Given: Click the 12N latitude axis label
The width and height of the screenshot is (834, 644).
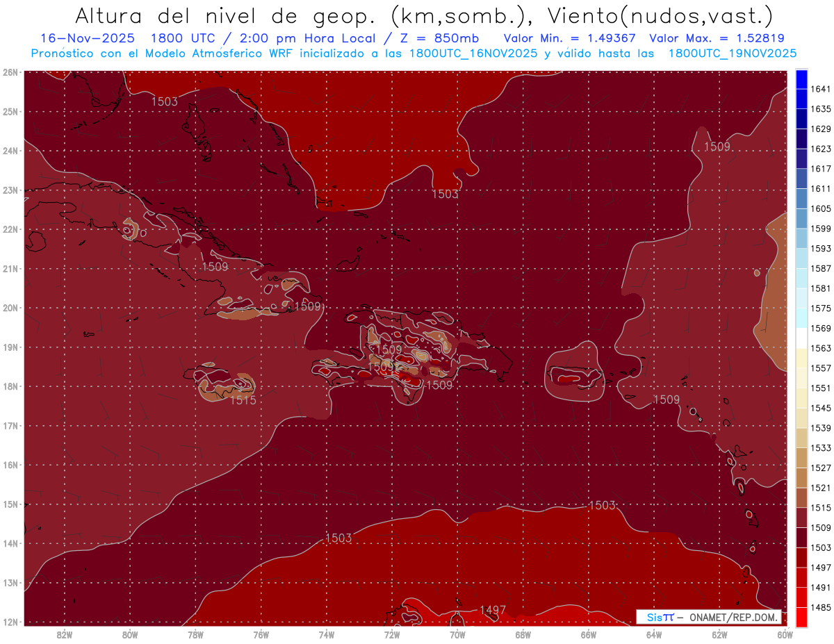Looking at the screenshot, I should click(10, 622).
